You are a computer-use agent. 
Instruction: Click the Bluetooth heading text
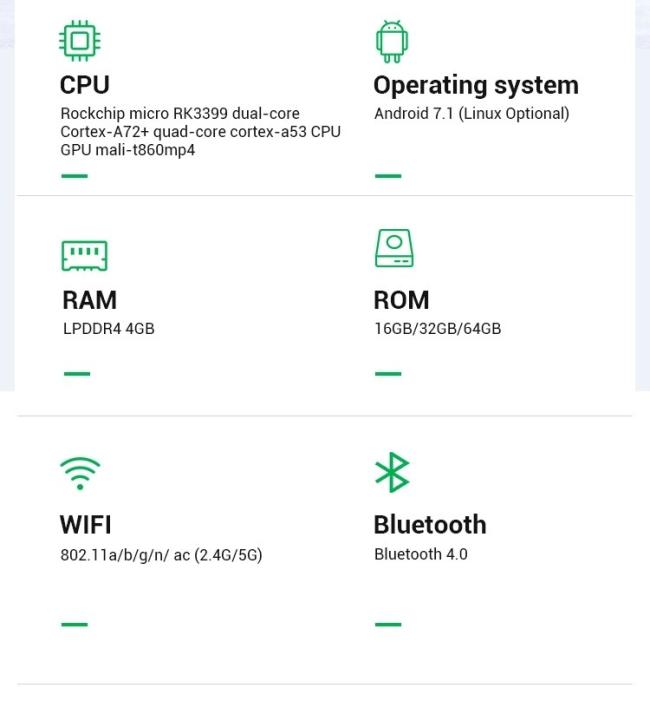point(430,525)
